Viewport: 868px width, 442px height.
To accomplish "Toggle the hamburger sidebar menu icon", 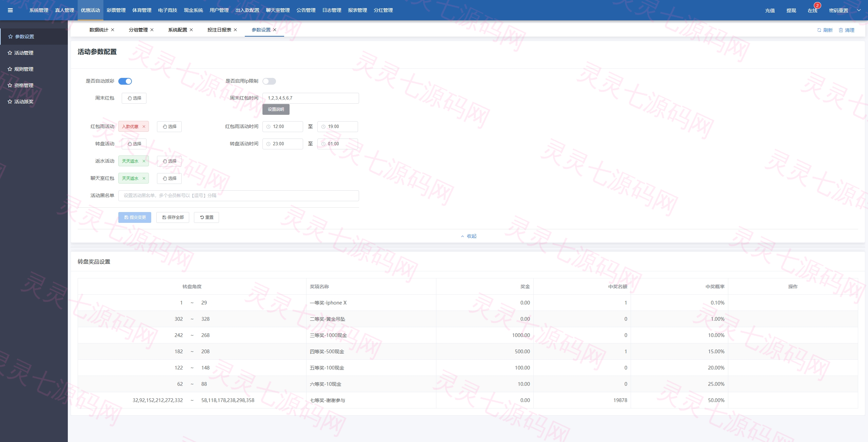I will [10, 10].
